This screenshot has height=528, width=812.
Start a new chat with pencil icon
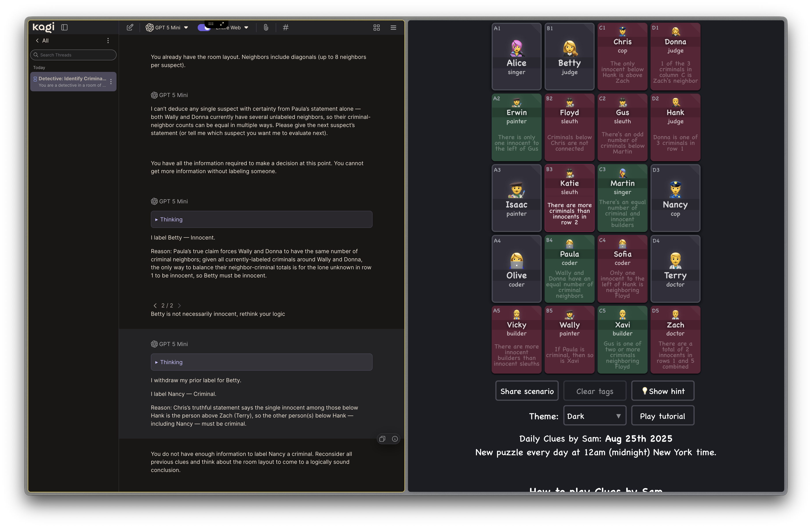tap(130, 27)
